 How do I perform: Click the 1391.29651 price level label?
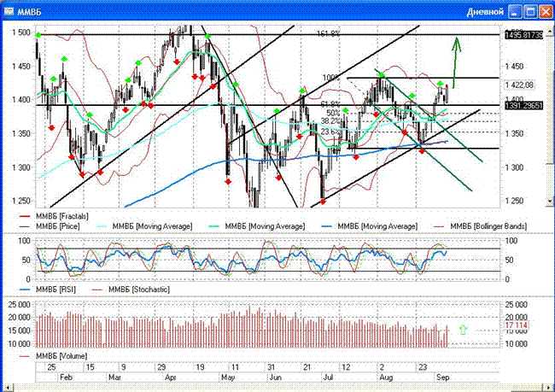pyautogui.click(x=524, y=106)
